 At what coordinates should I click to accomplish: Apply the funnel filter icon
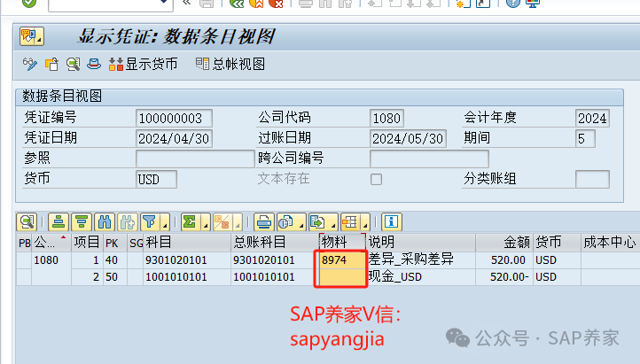pos(150,222)
